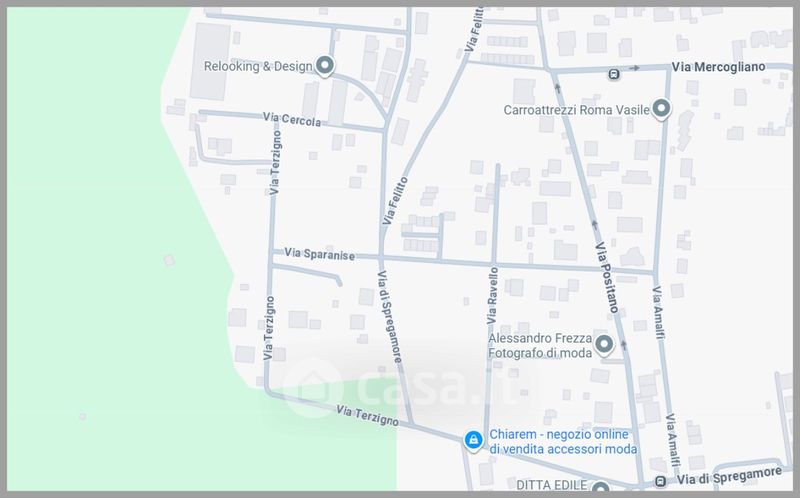
Task: Select the DITTA EDILE map pin
Action: 599,489
